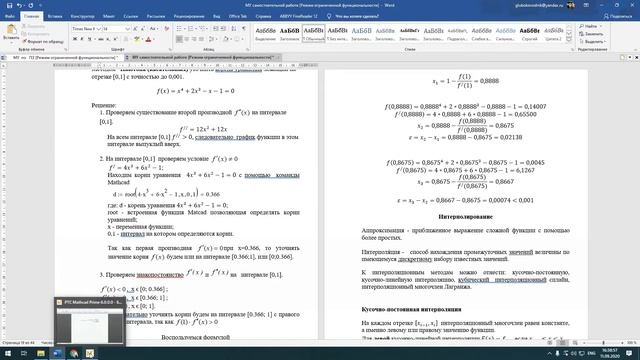Redo the last action
Image resolution: width=640 pixels, height=360 pixels.
click(31, 5)
